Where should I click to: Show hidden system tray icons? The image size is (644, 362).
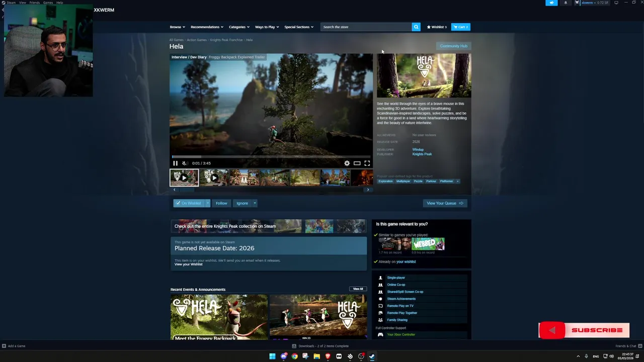point(578,356)
